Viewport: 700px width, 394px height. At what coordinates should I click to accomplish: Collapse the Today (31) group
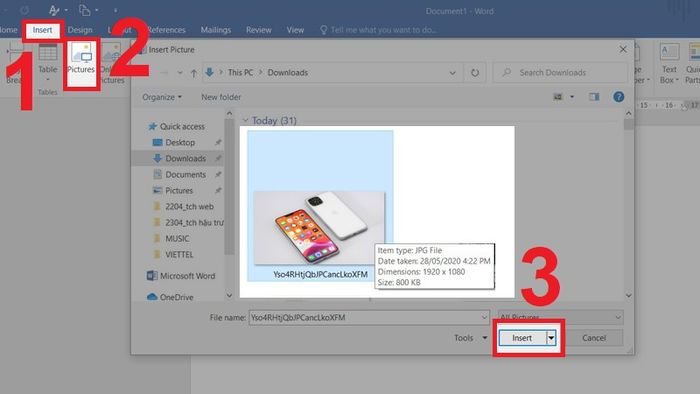pos(245,120)
